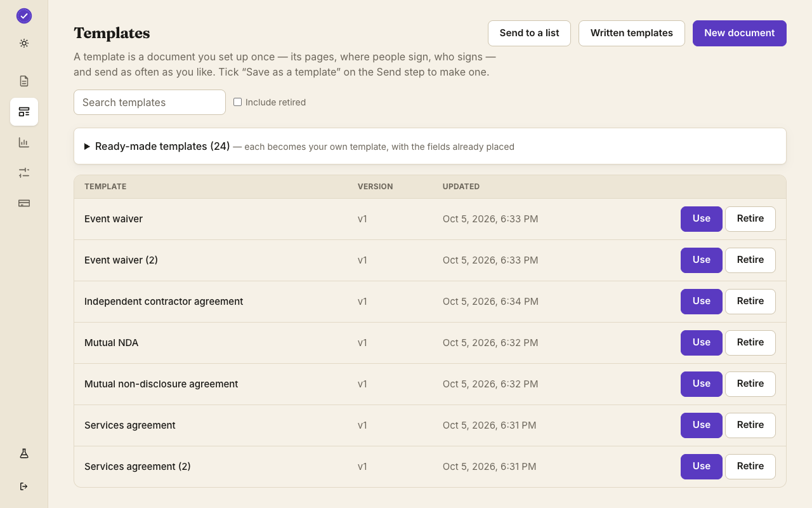This screenshot has height=508, width=812.
Task: Click the Send to a list button
Action: pyautogui.click(x=529, y=33)
